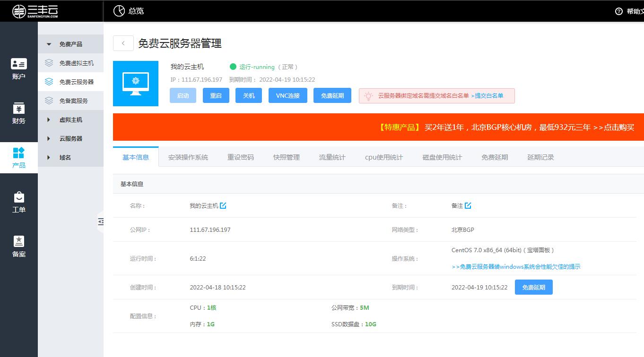Viewport: 644px width, 357px height.
Task: Open the windows系统 performance tip link
Action: 516,267
